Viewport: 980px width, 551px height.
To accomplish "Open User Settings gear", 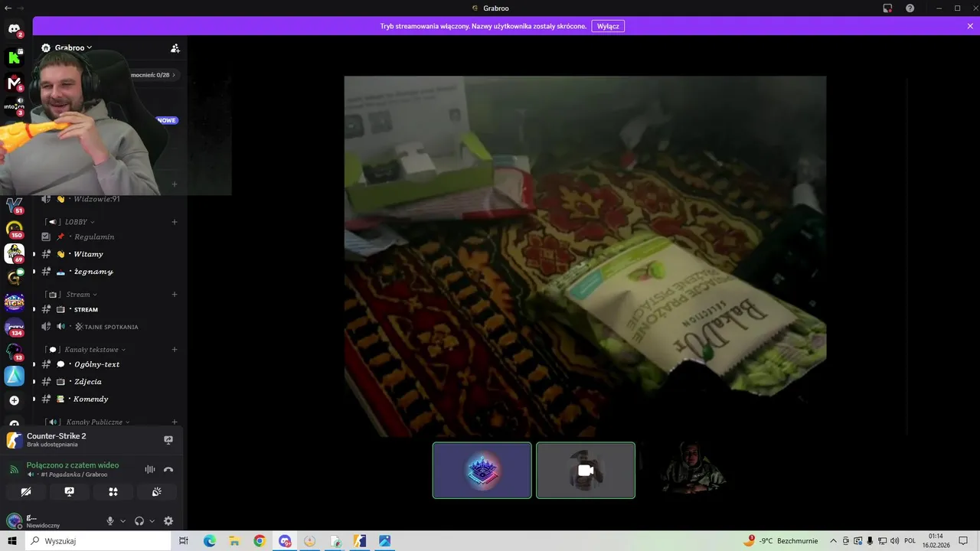I will (168, 521).
